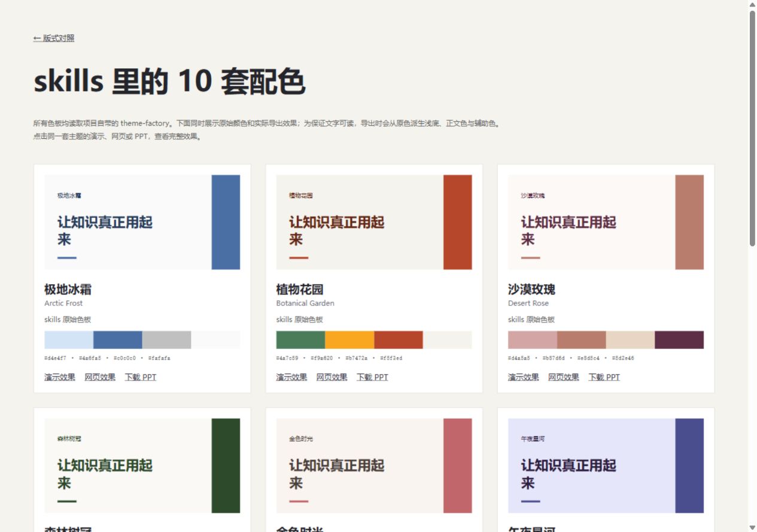The width and height of the screenshot is (757, 532).
Task: Download PPT for 沙漠玫瑰 theme
Action: pos(604,377)
